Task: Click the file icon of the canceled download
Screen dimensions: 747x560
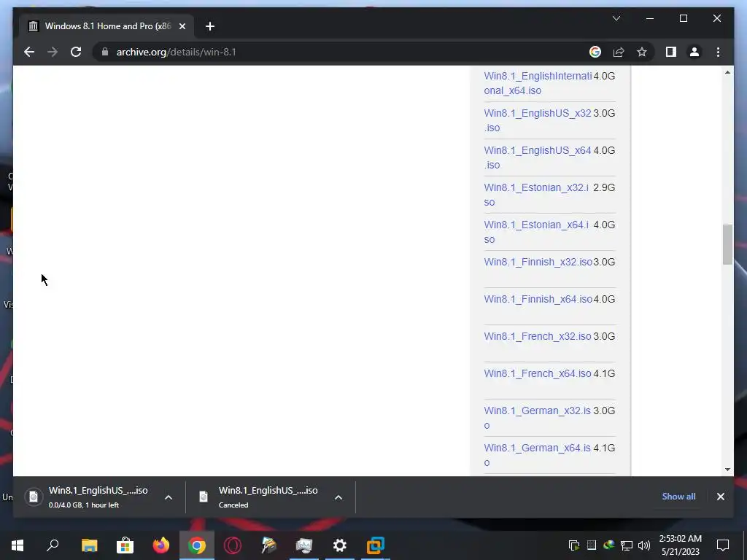Action: pyautogui.click(x=204, y=497)
